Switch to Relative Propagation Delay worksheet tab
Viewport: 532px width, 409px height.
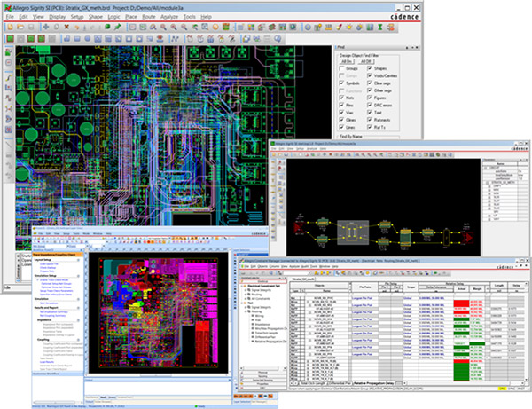coord(374,383)
